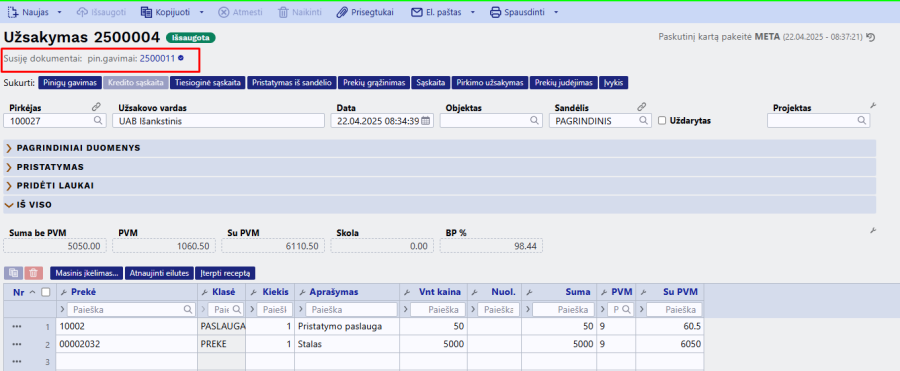The image size is (900, 371).
Task: Click the calendar icon in Data field
Action: point(425,121)
